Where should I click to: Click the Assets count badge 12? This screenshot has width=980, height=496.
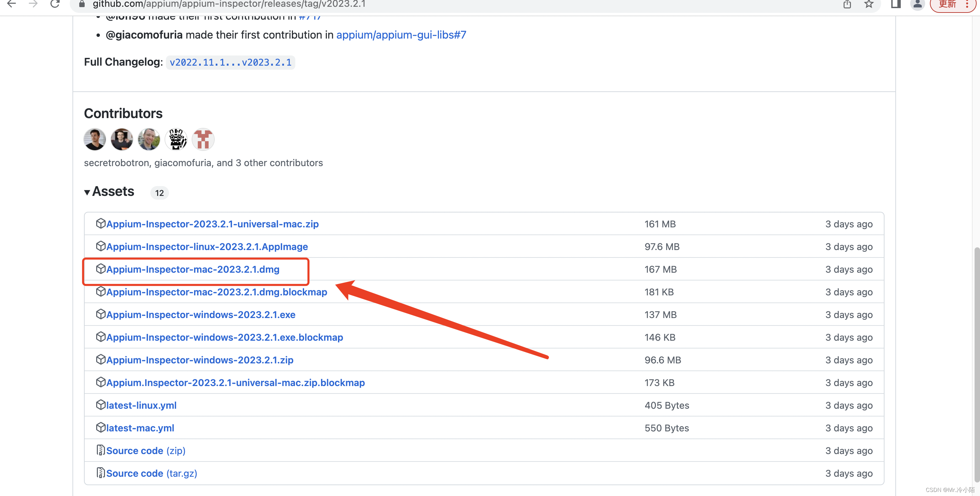coord(159,193)
